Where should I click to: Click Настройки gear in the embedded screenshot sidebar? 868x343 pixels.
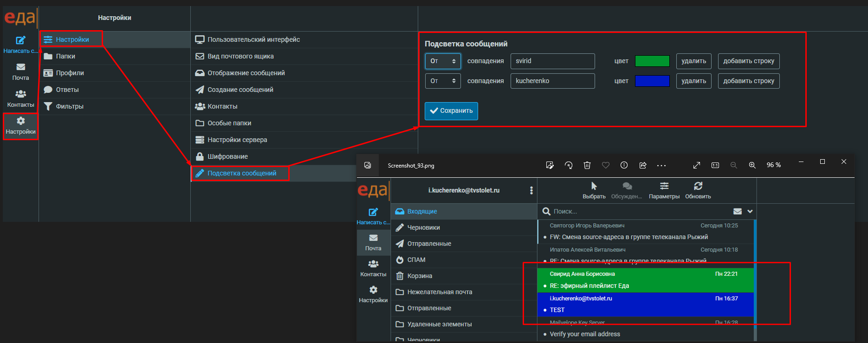pyautogui.click(x=373, y=294)
